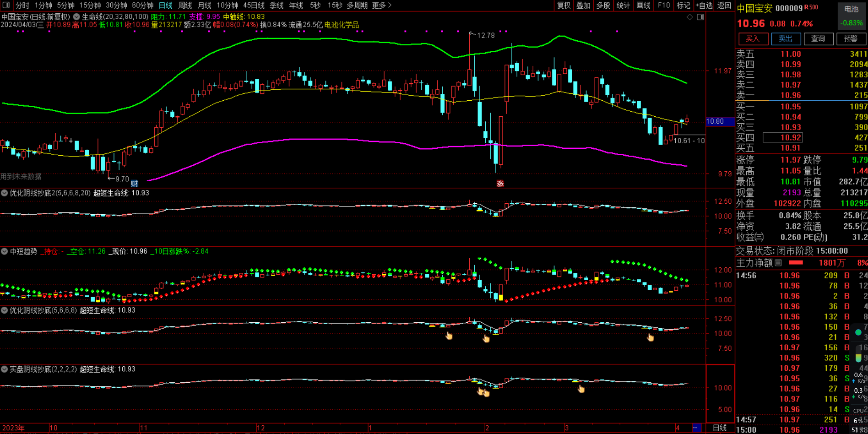Switch to 1分钟 period
This screenshot has height=434, width=868.
click(x=43, y=5)
